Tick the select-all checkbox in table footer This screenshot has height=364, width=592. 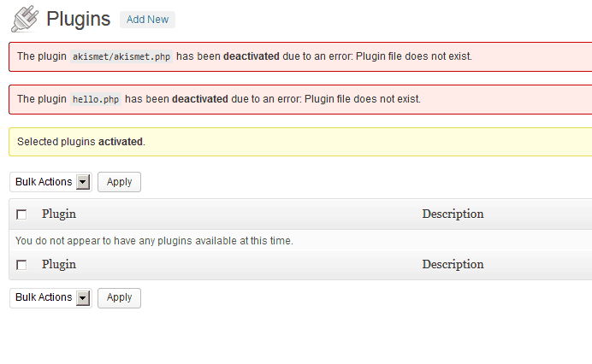click(x=21, y=265)
